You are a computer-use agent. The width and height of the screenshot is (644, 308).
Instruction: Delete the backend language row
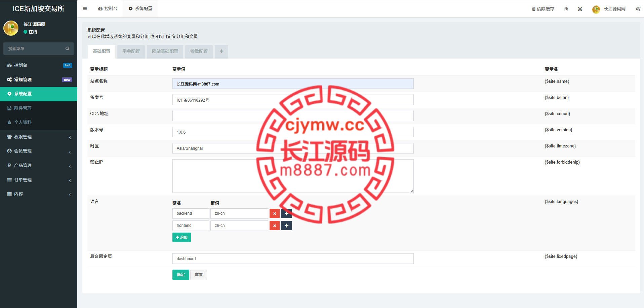point(275,213)
